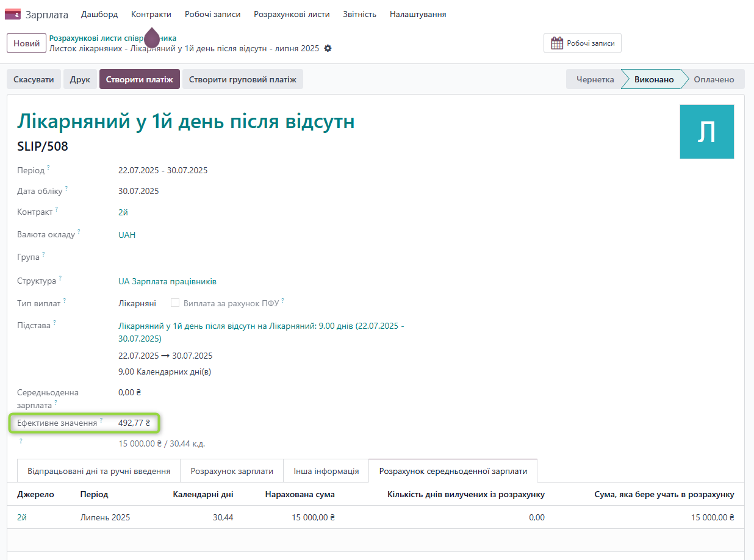Open the UA Зарплата працівників structure link
The width and height of the screenshot is (754, 560).
point(167,281)
